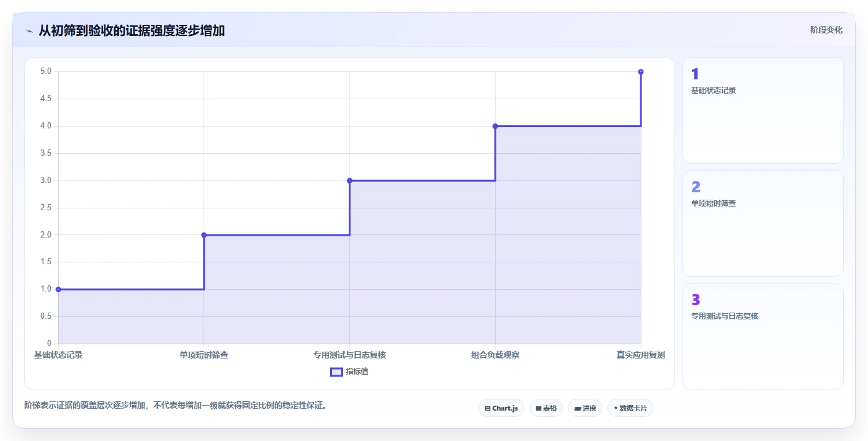Click y-axis tick label 2.5
This screenshot has height=441, width=868.
(x=46, y=208)
